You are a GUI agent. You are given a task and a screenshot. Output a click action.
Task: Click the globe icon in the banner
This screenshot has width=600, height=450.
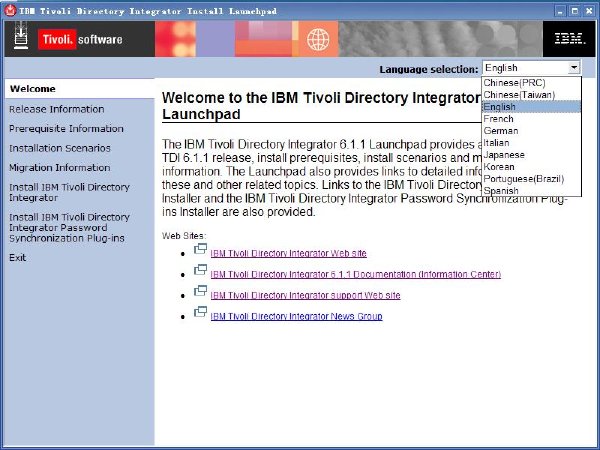coord(318,39)
